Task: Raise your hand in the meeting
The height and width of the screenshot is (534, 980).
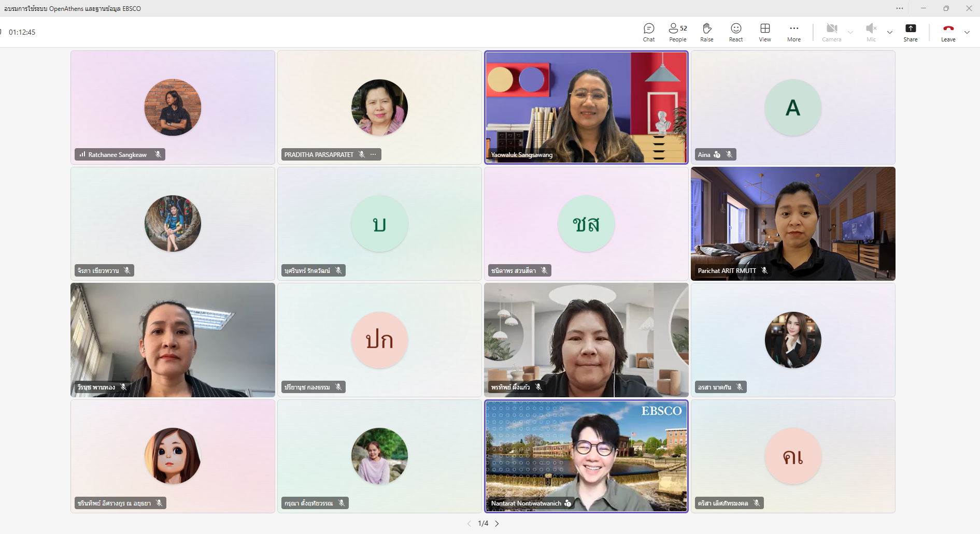Action: click(x=707, y=32)
